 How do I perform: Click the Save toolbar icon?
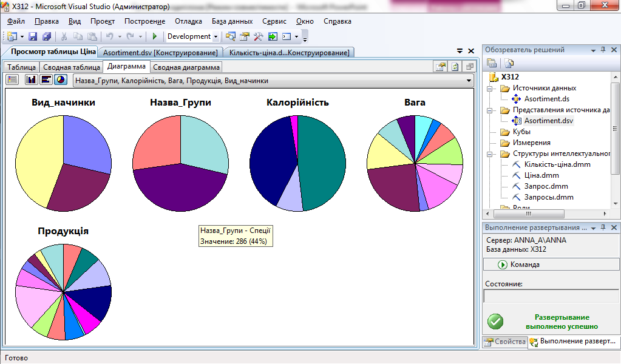(33, 36)
